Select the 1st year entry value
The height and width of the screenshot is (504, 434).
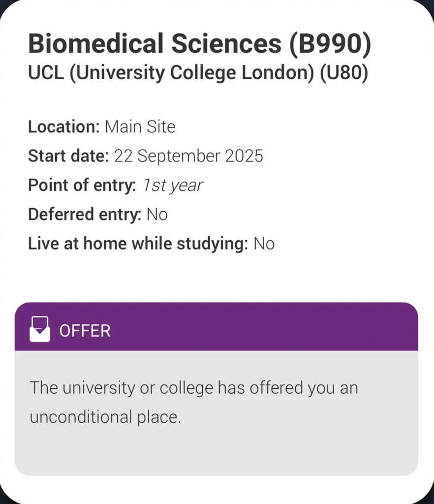pos(173,186)
